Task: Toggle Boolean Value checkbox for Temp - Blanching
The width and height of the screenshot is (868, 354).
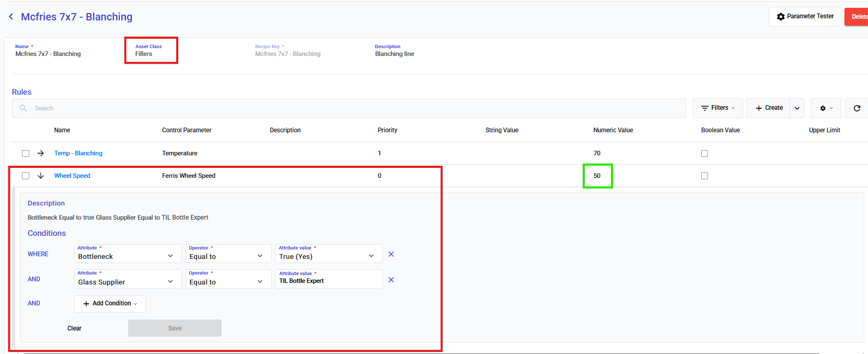Action: point(704,153)
